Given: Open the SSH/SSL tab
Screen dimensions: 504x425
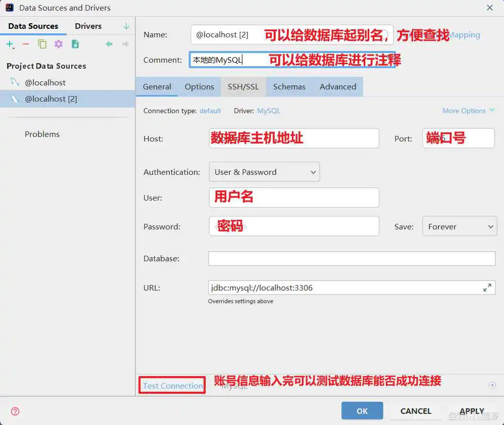Looking at the screenshot, I should [243, 86].
